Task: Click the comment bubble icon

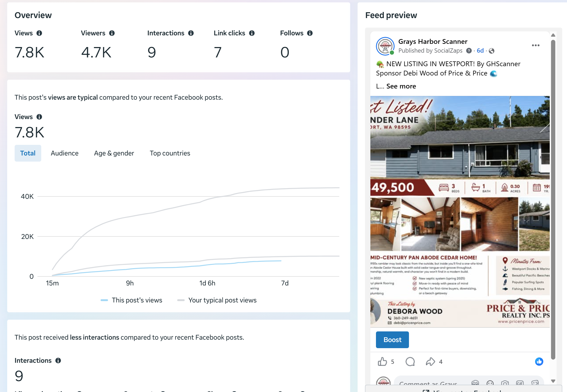Action: 410,362
